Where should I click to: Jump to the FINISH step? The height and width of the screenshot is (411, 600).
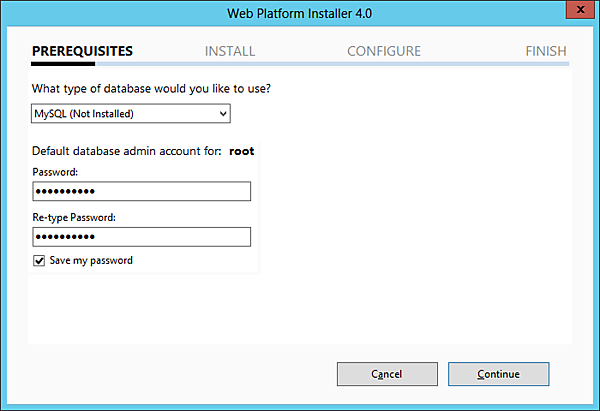coord(546,51)
